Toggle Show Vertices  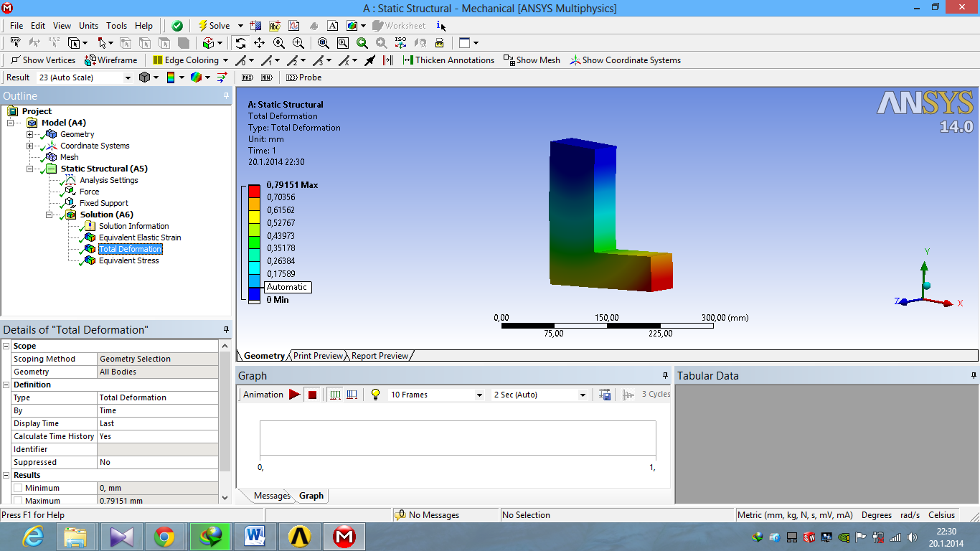42,60
